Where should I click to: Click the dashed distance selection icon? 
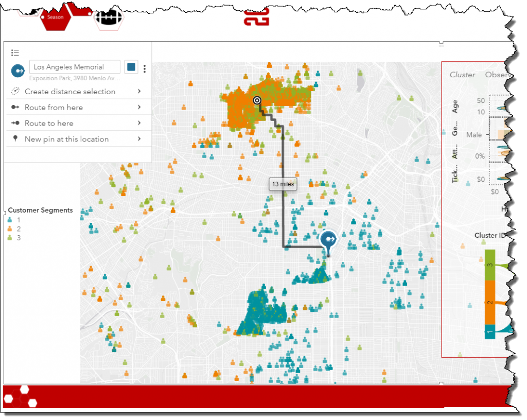tap(15, 92)
